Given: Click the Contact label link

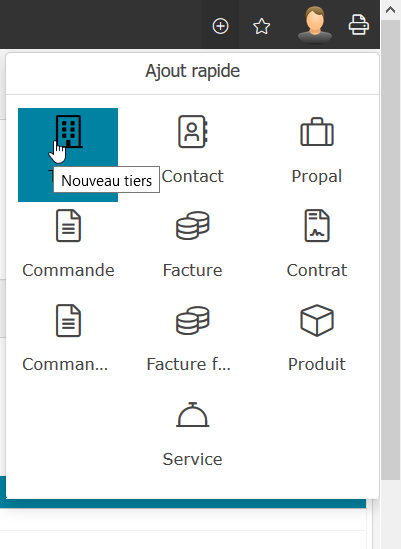Looking at the screenshot, I should [x=193, y=176].
